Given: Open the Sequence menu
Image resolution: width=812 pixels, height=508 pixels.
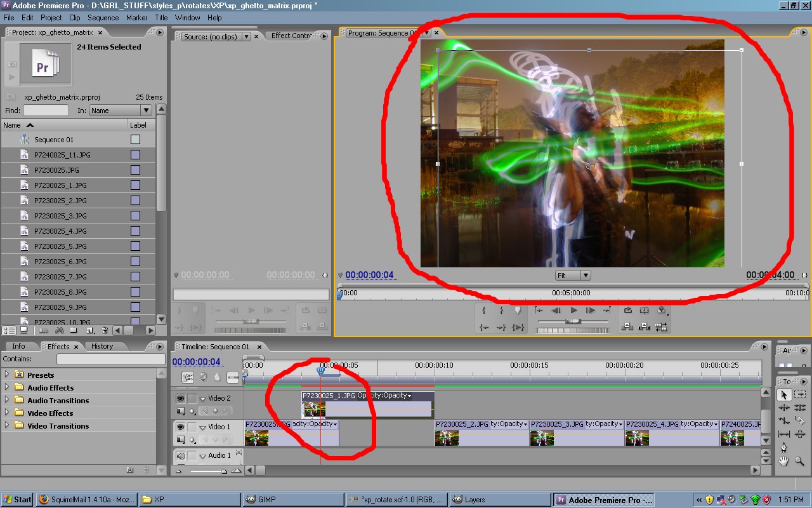Looking at the screenshot, I should click(x=103, y=18).
